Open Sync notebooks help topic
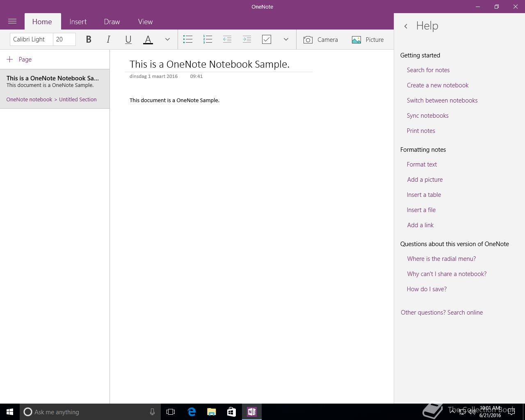 [x=428, y=116]
